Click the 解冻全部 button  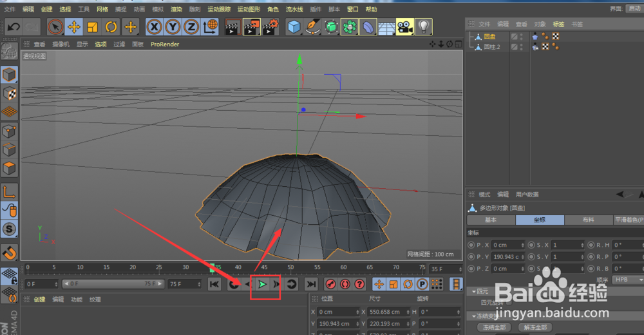click(x=535, y=328)
